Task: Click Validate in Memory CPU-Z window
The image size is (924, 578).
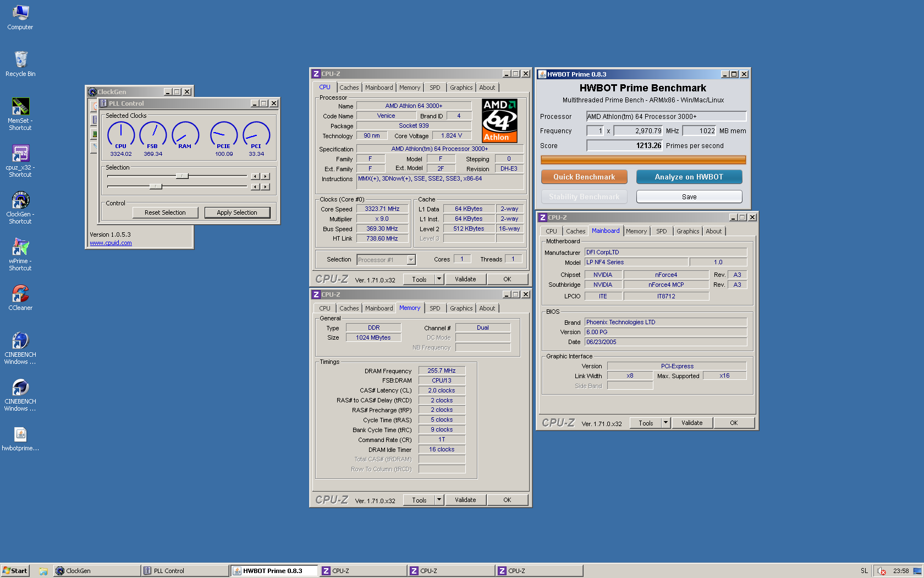Action: tap(465, 500)
